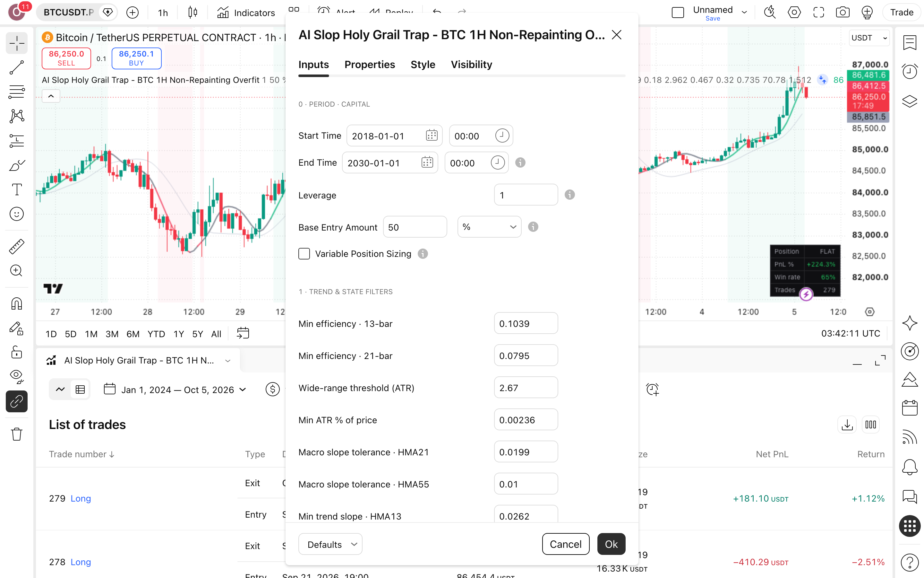The image size is (924, 578).
Task: Close the strategy settings dialog
Action: click(616, 35)
